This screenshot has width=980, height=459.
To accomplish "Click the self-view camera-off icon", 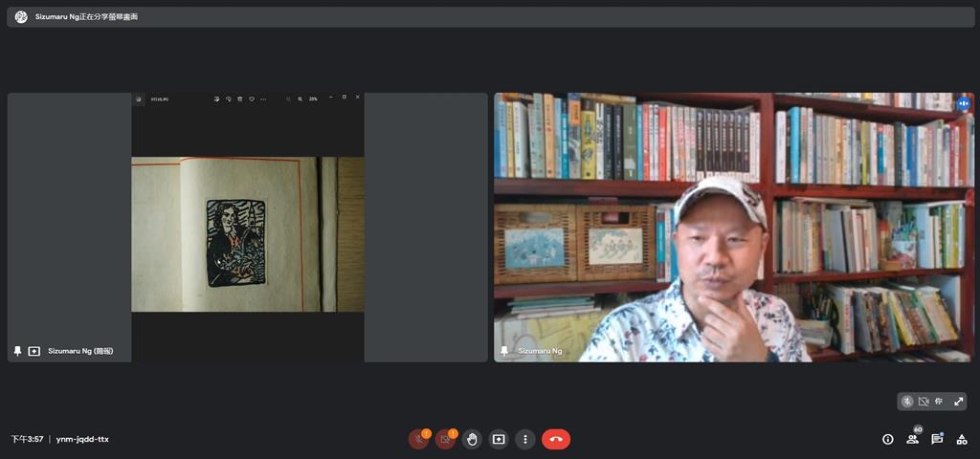I will (924, 402).
